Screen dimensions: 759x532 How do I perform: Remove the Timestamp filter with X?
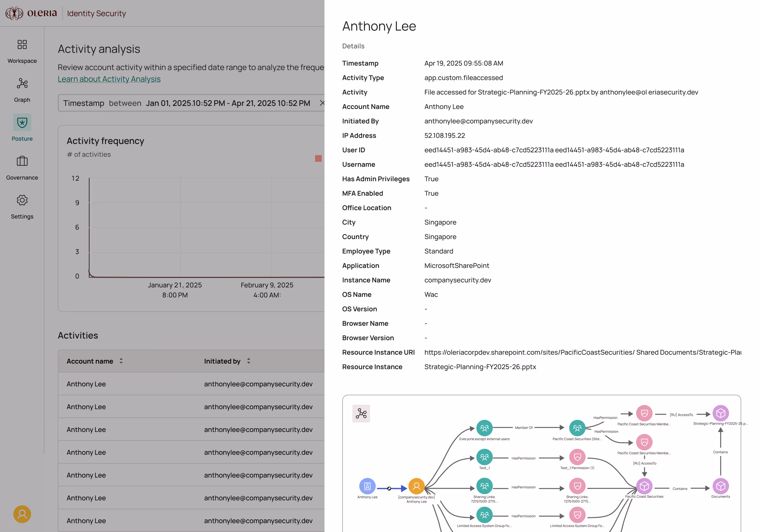click(x=322, y=103)
